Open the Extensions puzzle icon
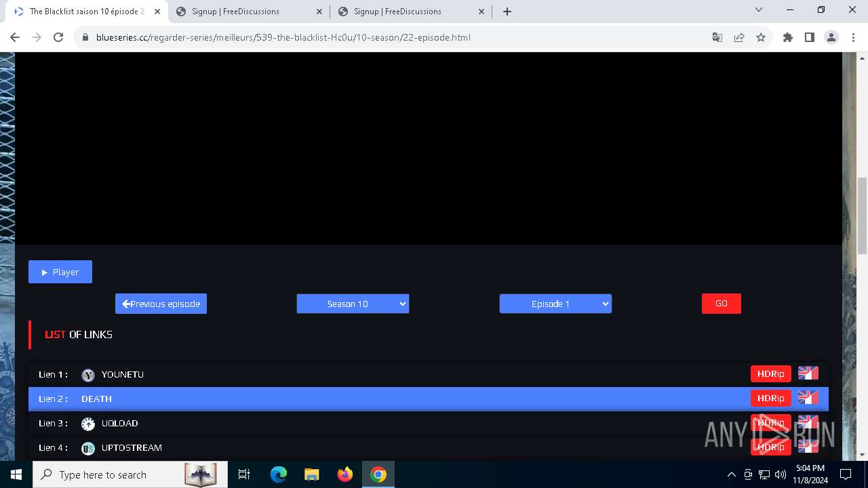This screenshot has width=868, height=488. point(788,37)
